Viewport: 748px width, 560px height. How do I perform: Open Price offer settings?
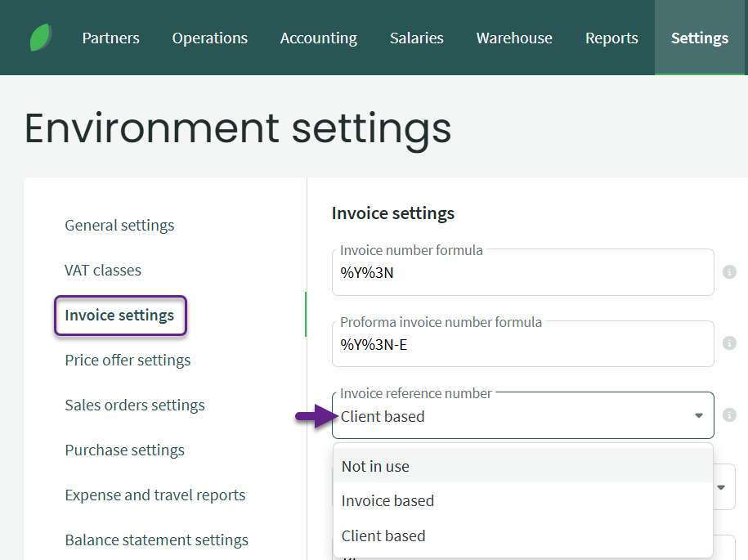[x=128, y=361]
